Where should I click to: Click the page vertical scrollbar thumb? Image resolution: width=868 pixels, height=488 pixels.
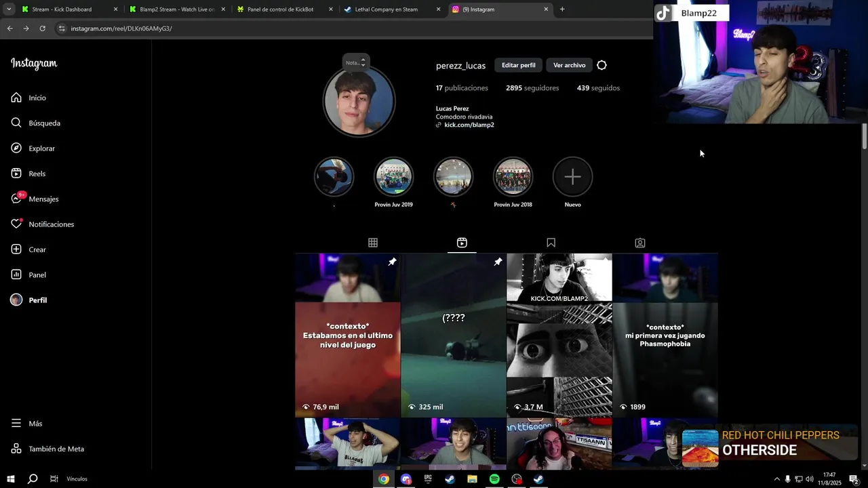click(x=864, y=137)
